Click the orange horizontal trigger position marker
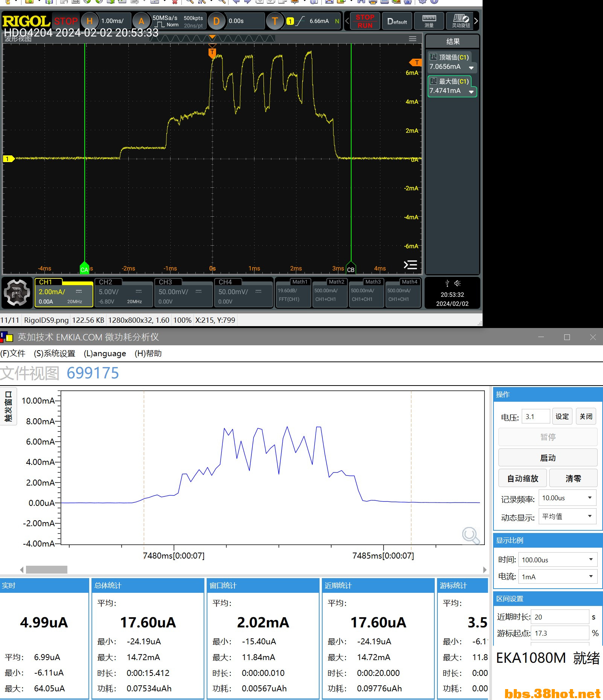Image resolution: width=603 pixels, height=700 pixels. click(x=212, y=53)
